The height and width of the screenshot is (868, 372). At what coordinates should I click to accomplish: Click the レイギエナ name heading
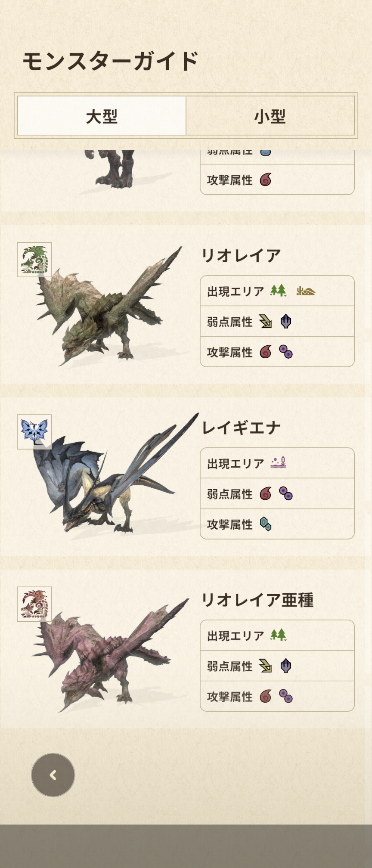pyautogui.click(x=241, y=428)
